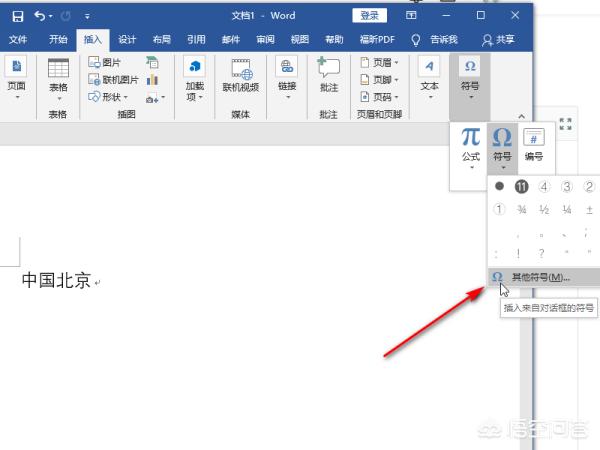
Task: Save the document with the floppy icon
Action: click(x=18, y=16)
